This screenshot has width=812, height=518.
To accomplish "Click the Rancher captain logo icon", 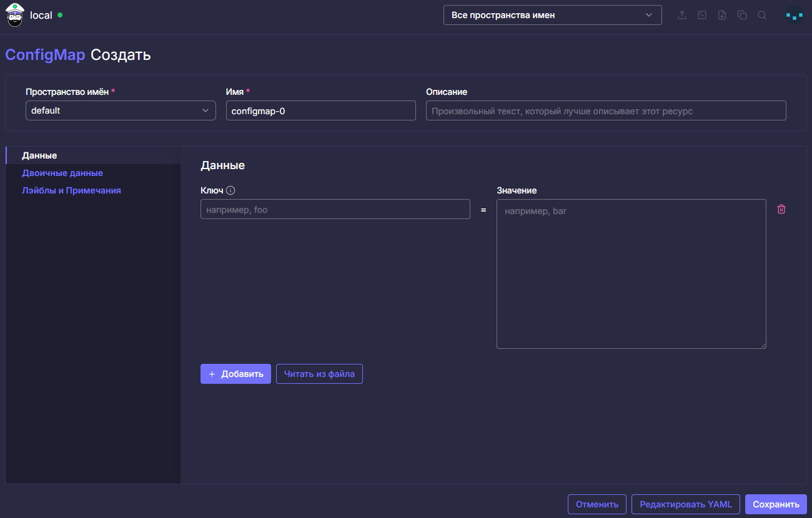I will point(15,15).
